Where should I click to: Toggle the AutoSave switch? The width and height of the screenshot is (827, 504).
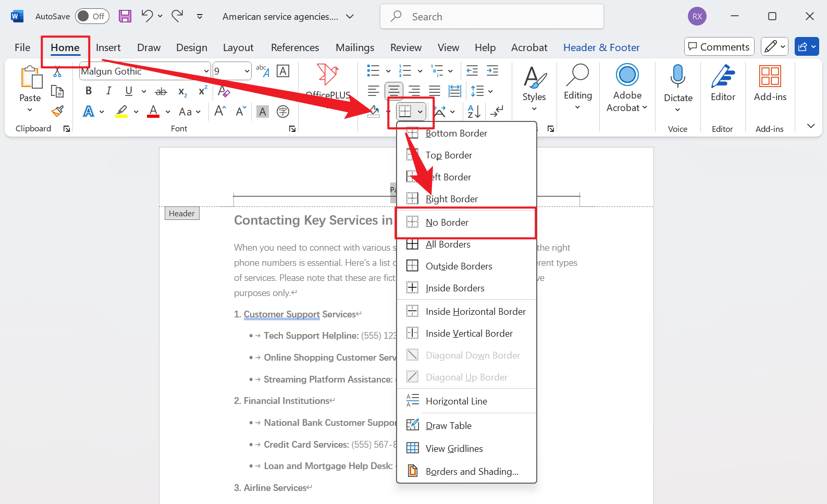92,16
